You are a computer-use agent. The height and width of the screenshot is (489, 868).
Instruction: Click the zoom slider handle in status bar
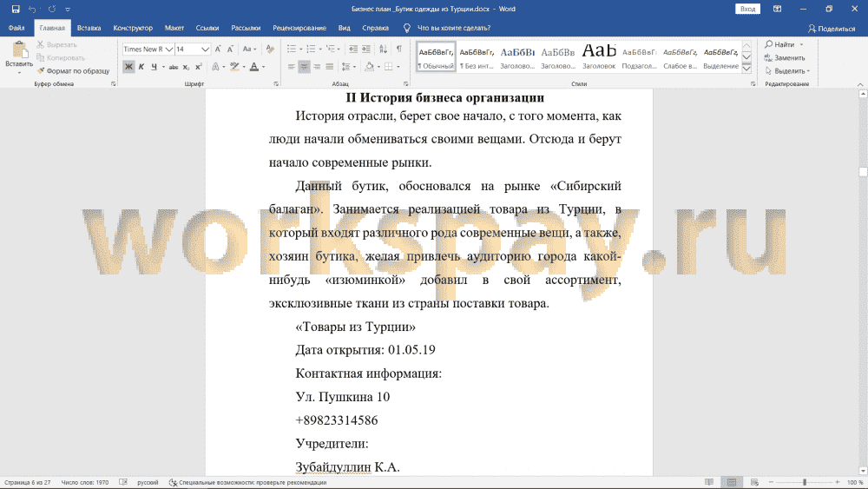tap(805, 482)
